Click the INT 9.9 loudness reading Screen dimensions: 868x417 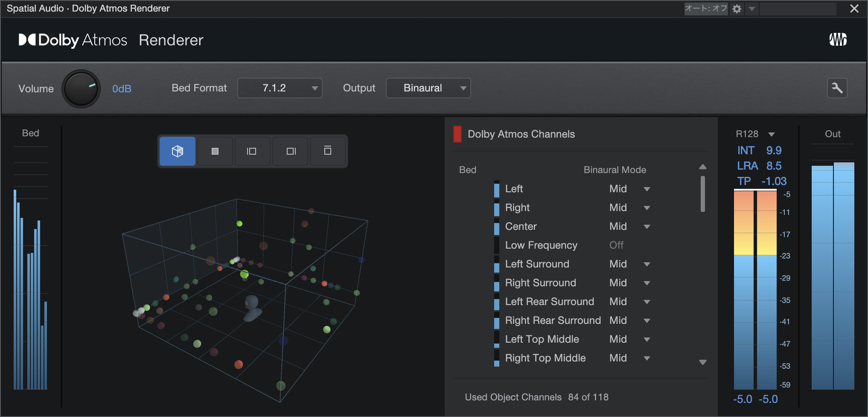(x=760, y=150)
